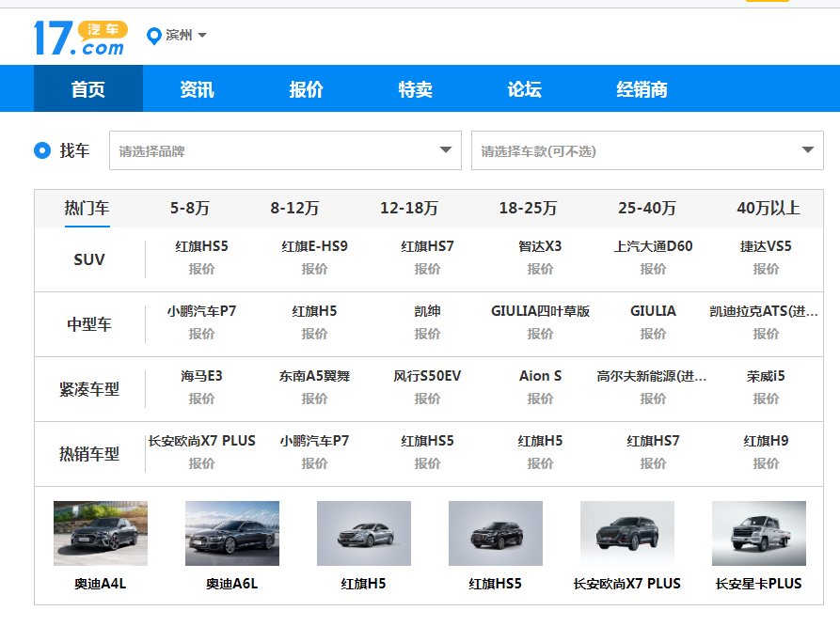Go to the 首页 nav item
The width and height of the screenshot is (840, 642).
tap(88, 89)
